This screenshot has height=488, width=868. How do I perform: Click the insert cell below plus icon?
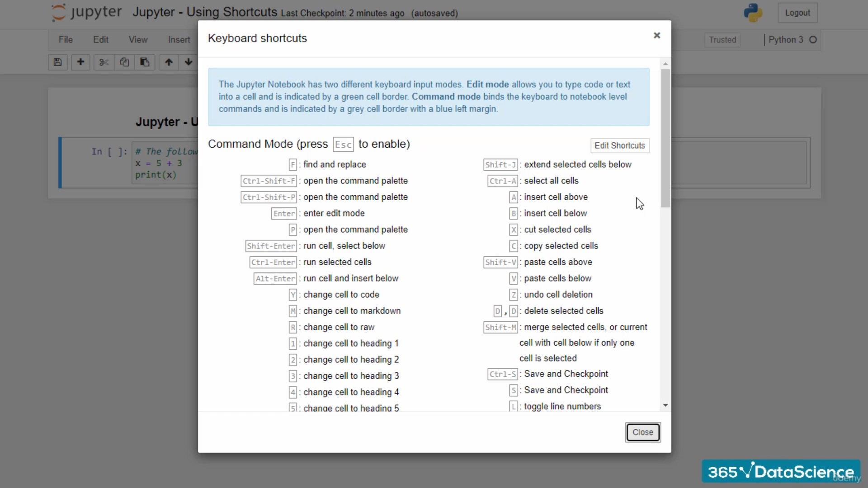coord(80,62)
